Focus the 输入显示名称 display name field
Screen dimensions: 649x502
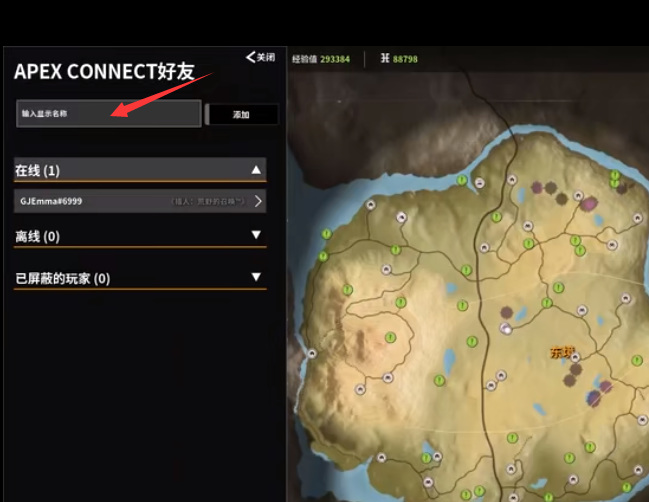(108, 113)
